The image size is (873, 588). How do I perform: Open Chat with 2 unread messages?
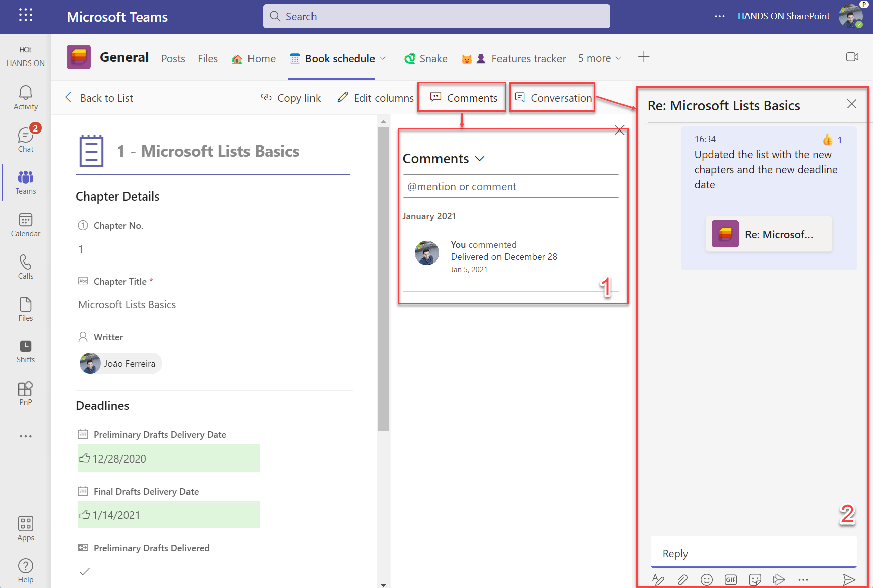pos(26,140)
